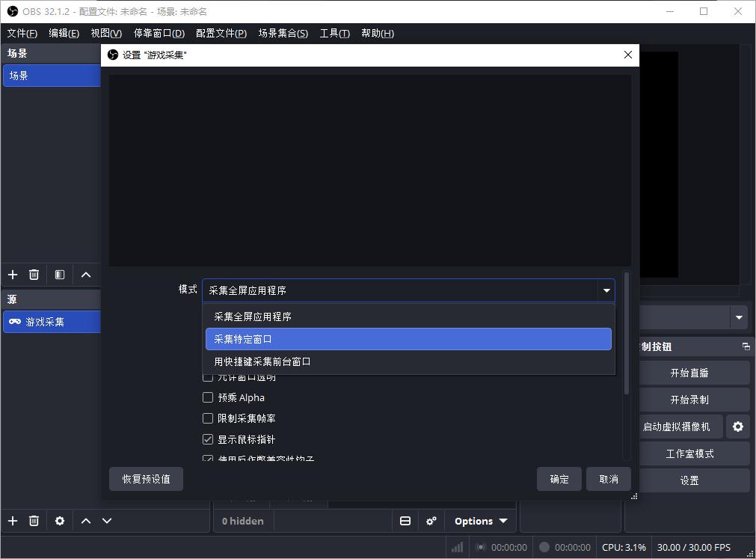Screen dimensions: 756x559
Task: Pop out the controls dock panel icon
Action: (x=746, y=346)
